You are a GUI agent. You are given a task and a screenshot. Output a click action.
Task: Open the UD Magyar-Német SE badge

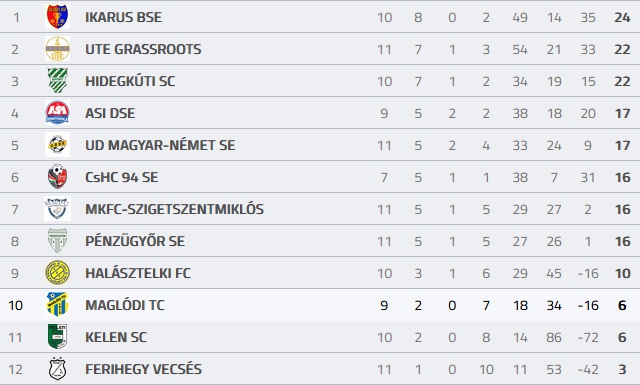pyautogui.click(x=57, y=145)
